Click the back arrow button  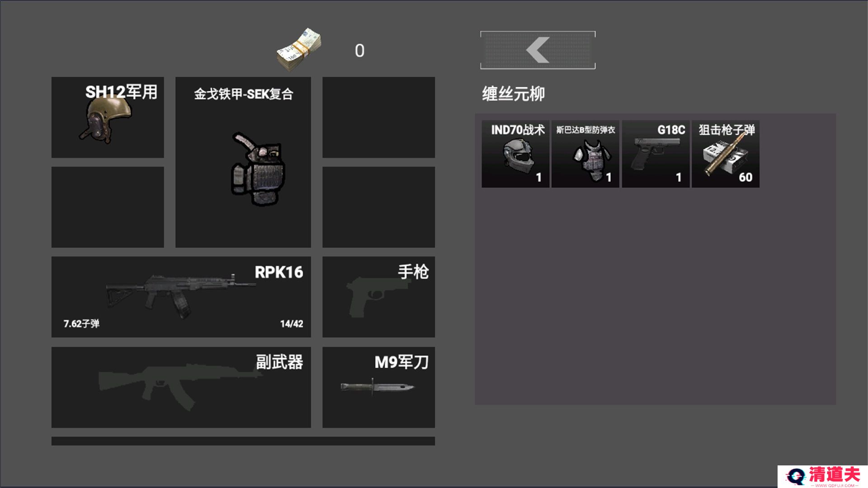click(538, 50)
